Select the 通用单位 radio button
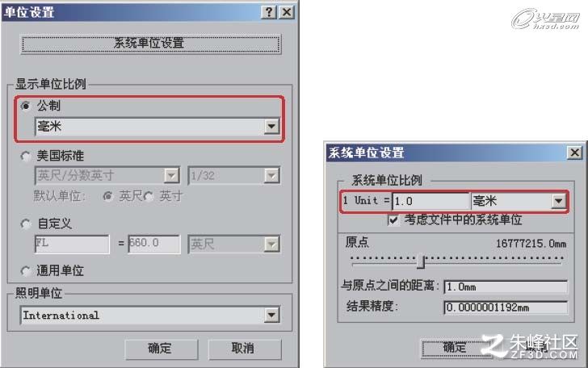This screenshot has width=588, height=368. (x=26, y=270)
